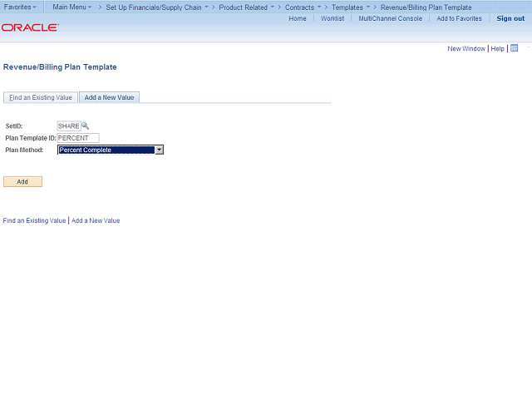532x399 pixels.
Task: Open the MultiChannel Console link
Action: (x=390, y=18)
